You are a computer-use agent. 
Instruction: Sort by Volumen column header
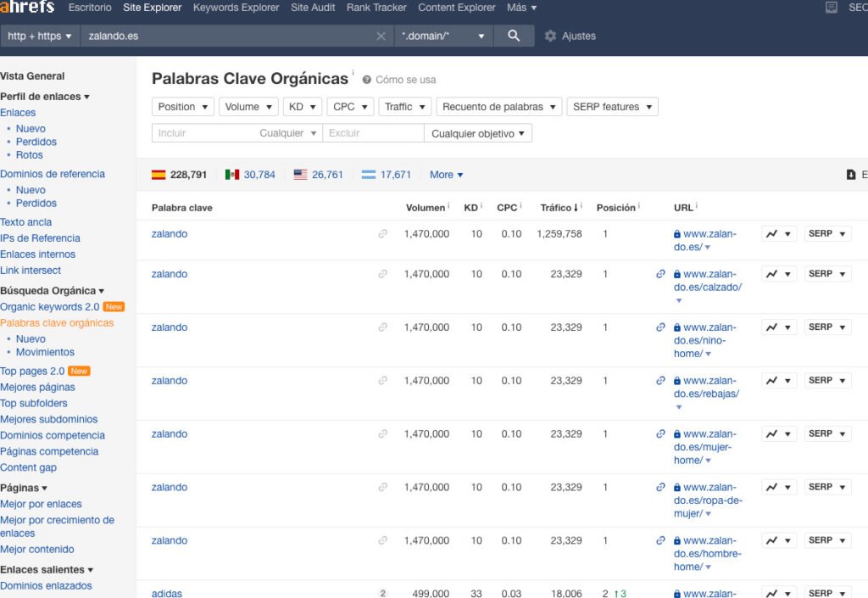pyautogui.click(x=426, y=208)
